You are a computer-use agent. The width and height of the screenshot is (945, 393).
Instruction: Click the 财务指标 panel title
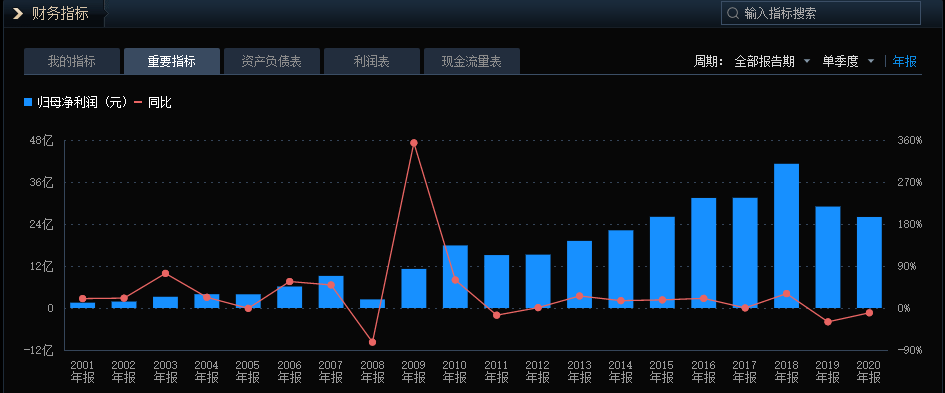(60, 13)
